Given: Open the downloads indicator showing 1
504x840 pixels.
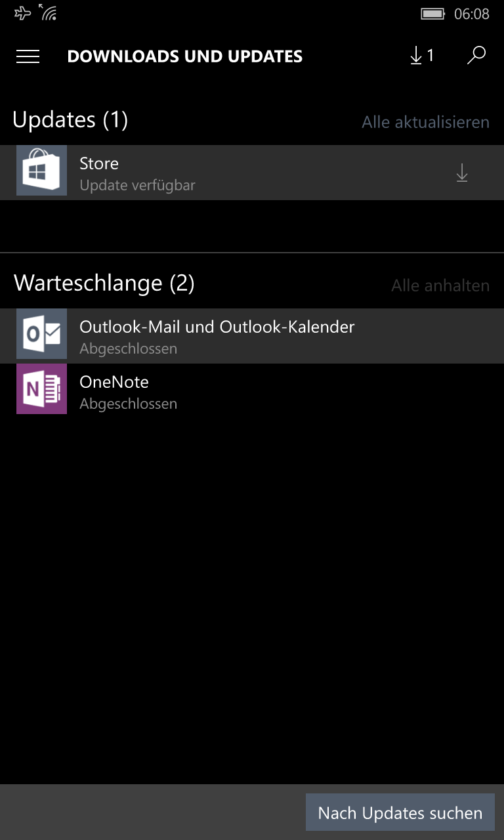Looking at the screenshot, I should 421,56.
